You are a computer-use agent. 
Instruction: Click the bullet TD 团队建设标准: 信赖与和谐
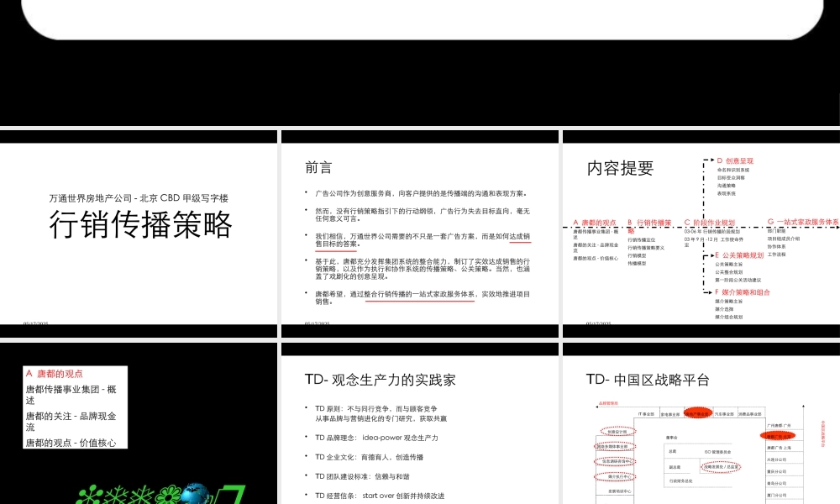[362, 476]
